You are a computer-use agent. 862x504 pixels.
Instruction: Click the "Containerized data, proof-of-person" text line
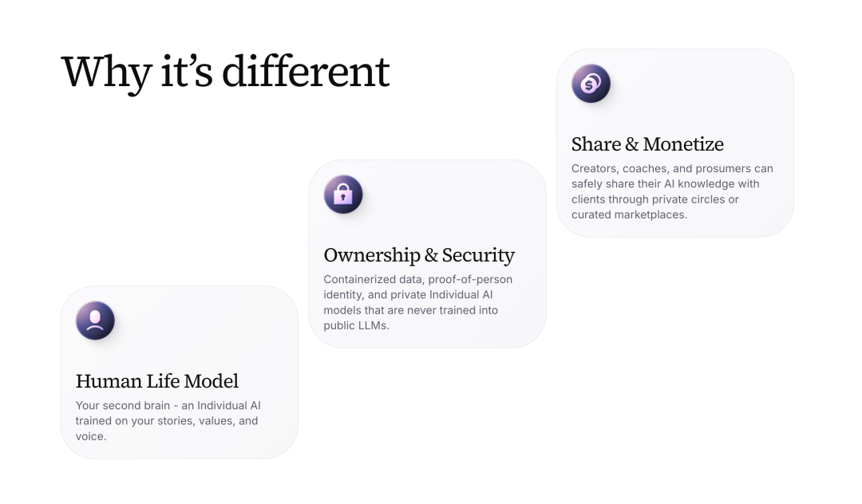coord(417,279)
